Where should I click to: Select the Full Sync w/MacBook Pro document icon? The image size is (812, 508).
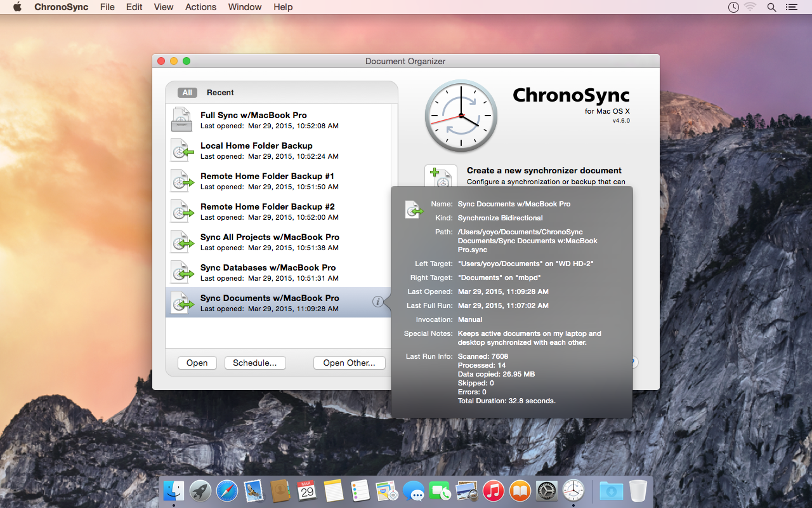[181, 119]
